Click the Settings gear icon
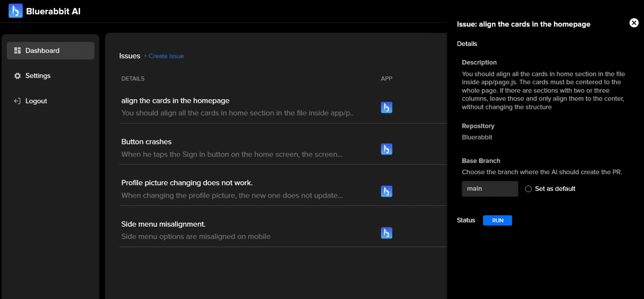Viewport: 644px width, 299px height. (17, 76)
